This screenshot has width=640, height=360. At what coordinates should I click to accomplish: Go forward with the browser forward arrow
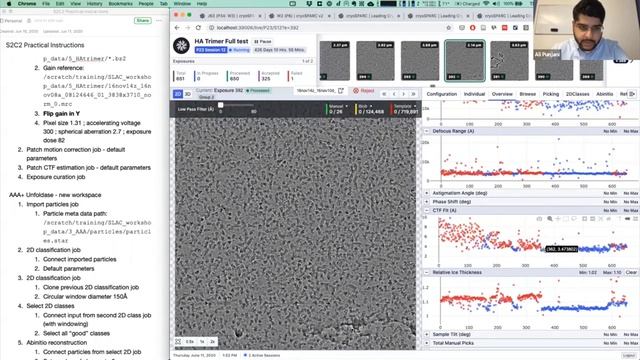188,28
